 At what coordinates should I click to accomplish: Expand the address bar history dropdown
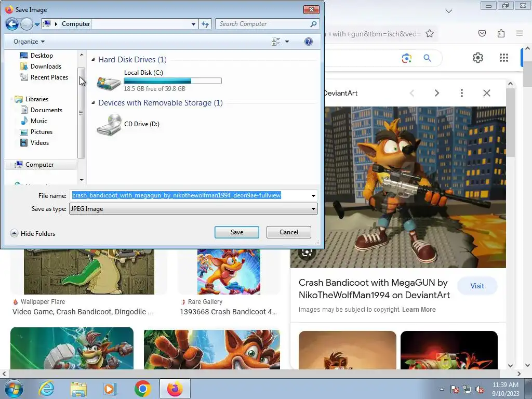pyautogui.click(x=193, y=24)
